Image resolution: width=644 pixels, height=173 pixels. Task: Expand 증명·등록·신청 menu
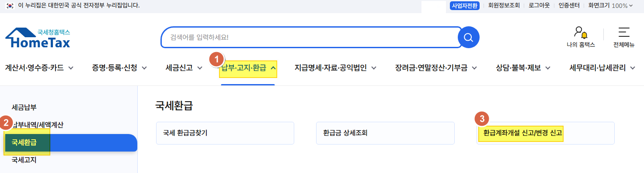[x=119, y=68]
